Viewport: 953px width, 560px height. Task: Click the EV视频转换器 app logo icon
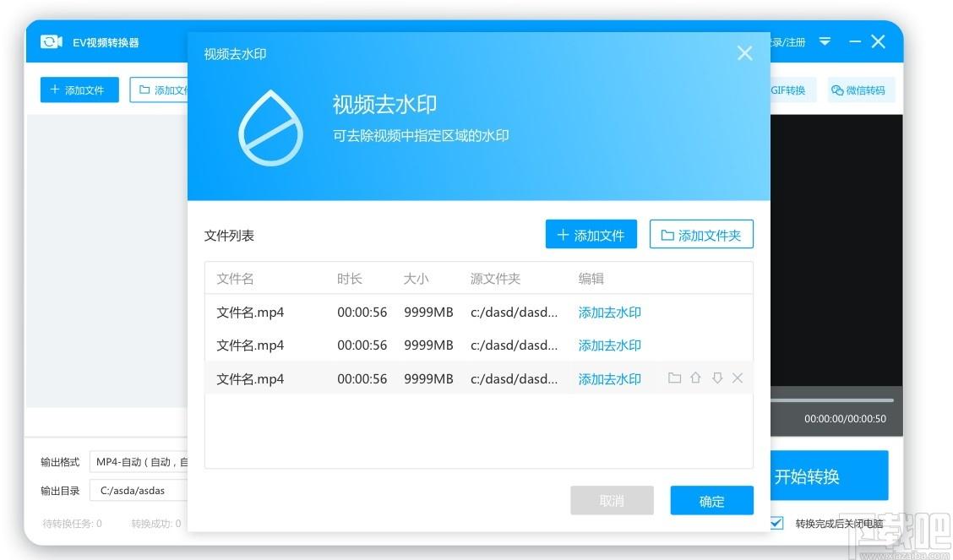52,42
